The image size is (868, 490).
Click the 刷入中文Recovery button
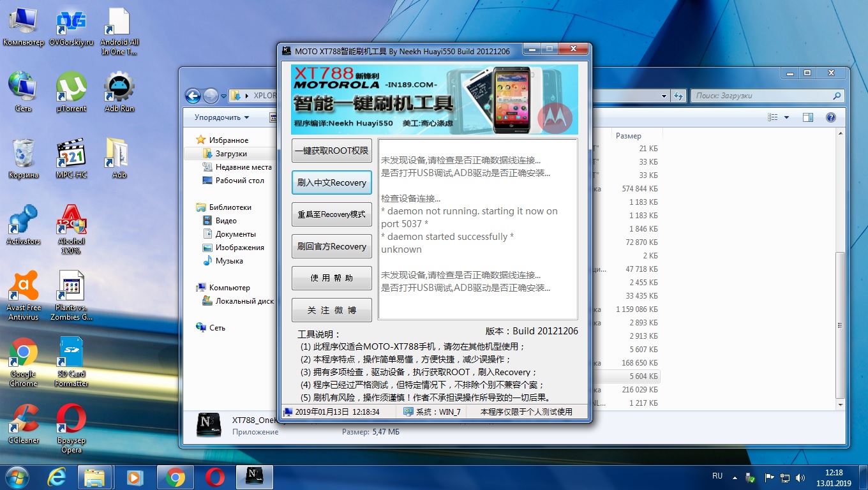click(x=332, y=182)
